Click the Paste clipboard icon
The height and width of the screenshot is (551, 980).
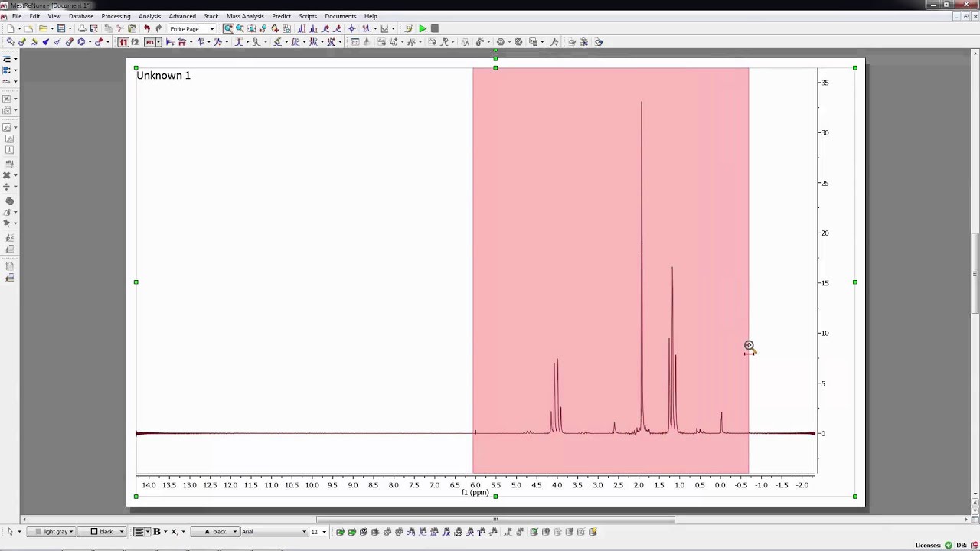[132, 29]
